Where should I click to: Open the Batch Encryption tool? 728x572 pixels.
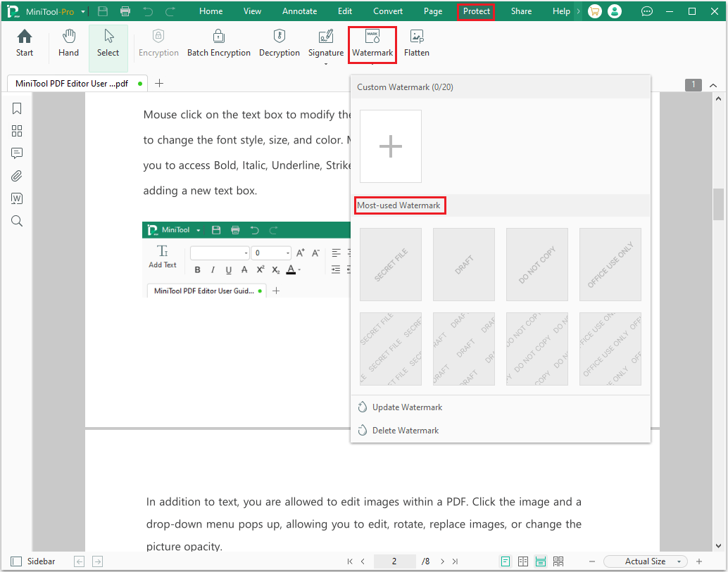pyautogui.click(x=219, y=44)
